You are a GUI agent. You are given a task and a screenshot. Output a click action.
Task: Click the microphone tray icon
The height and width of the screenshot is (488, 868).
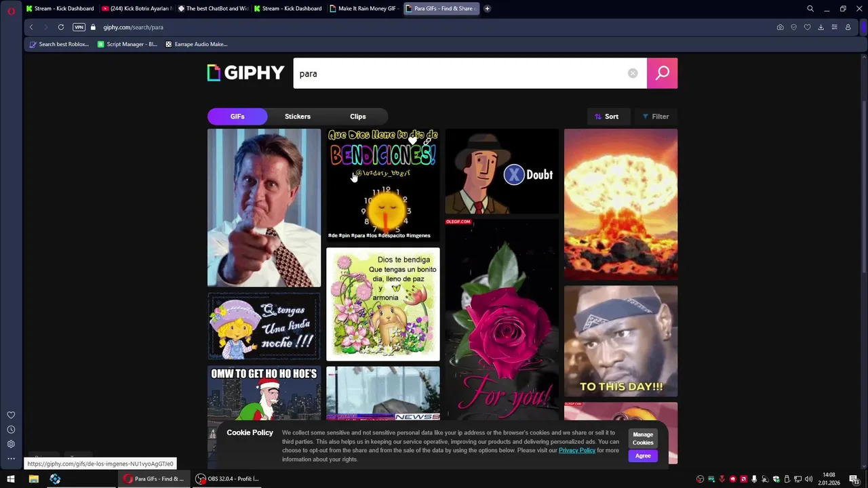tap(754, 479)
